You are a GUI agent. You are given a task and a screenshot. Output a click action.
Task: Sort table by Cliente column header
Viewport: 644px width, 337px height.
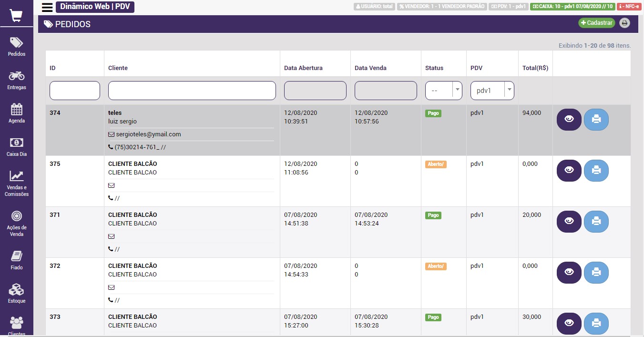118,68
